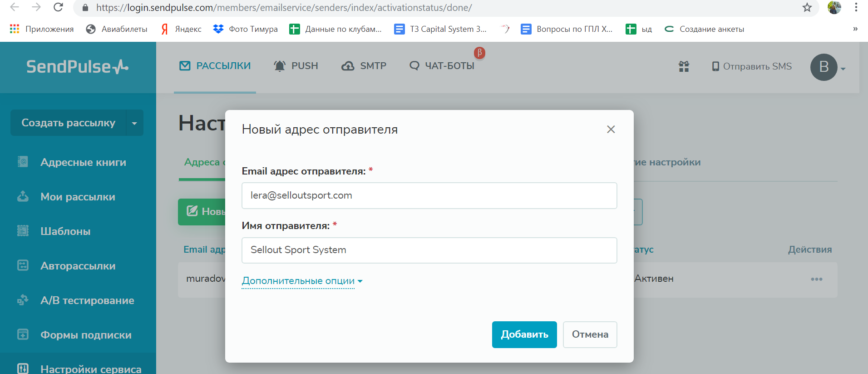
Task: Click the sender name input field
Action: click(429, 250)
